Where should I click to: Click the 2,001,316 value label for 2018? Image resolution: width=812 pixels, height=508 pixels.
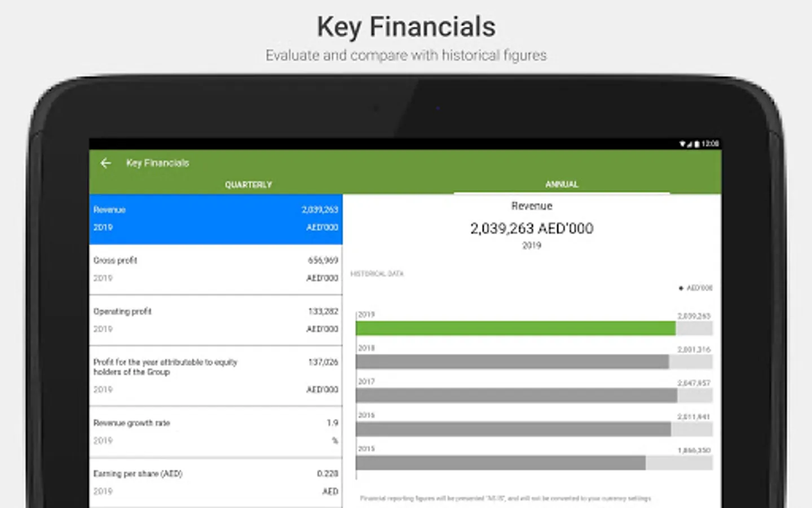[694, 349]
